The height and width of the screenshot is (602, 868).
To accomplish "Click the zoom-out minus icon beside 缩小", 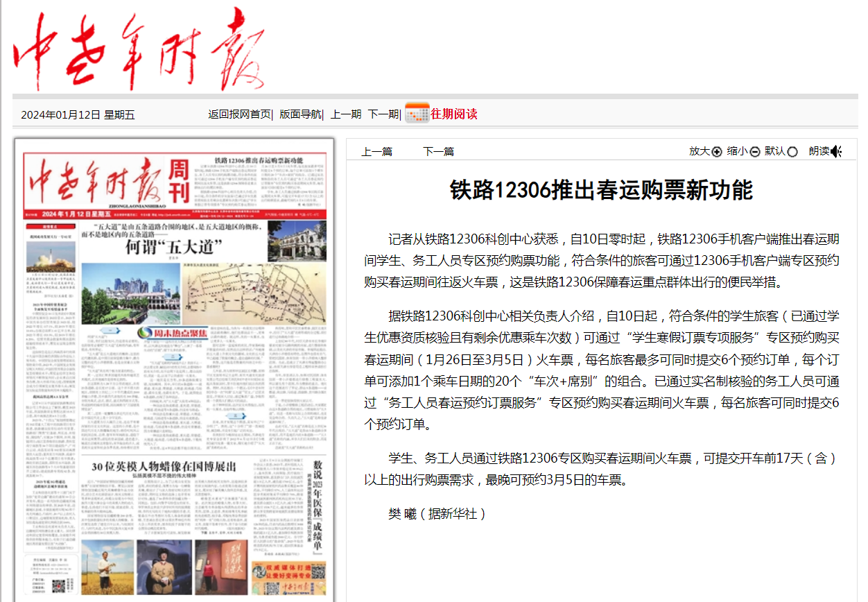I will click(754, 152).
